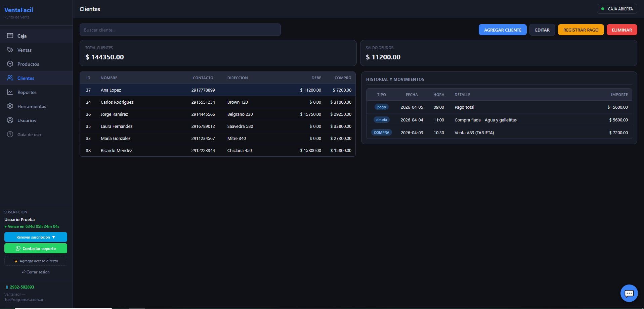Image resolution: width=644 pixels, height=309 pixels.
Task: Click the Usuarios profile icon
Action: 10,120
